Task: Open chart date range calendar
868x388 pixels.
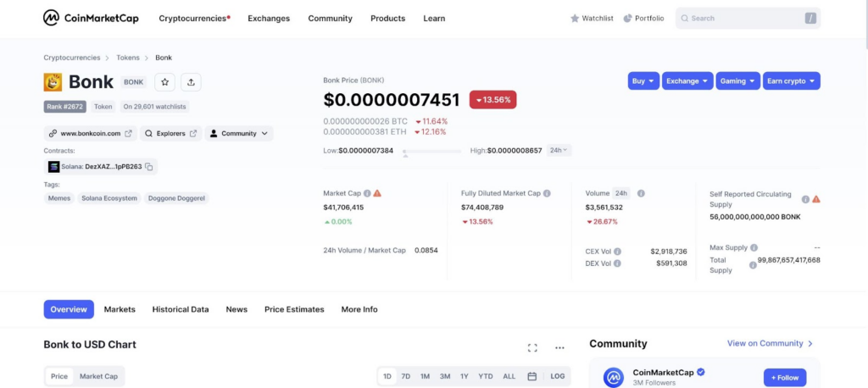Action: pyautogui.click(x=532, y=376)
